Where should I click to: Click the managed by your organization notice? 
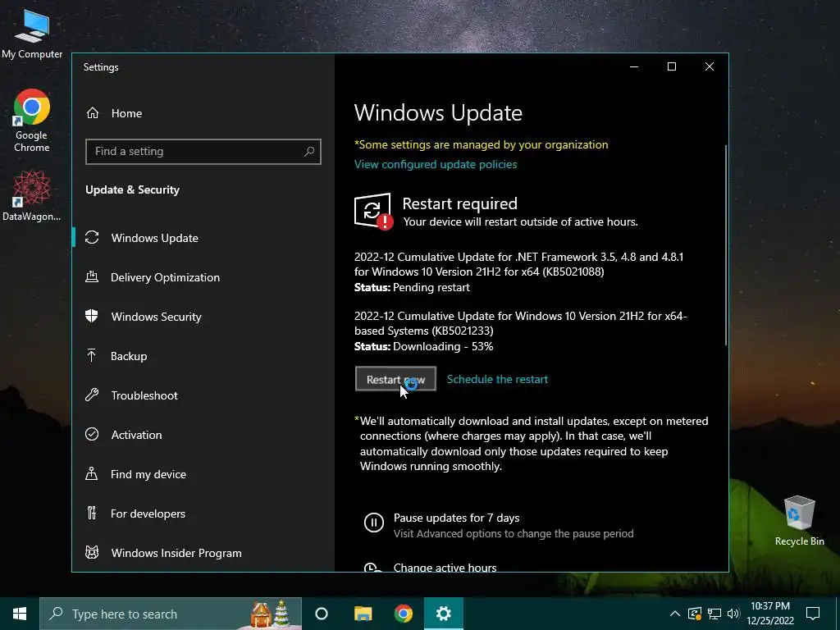coord(481,144)
